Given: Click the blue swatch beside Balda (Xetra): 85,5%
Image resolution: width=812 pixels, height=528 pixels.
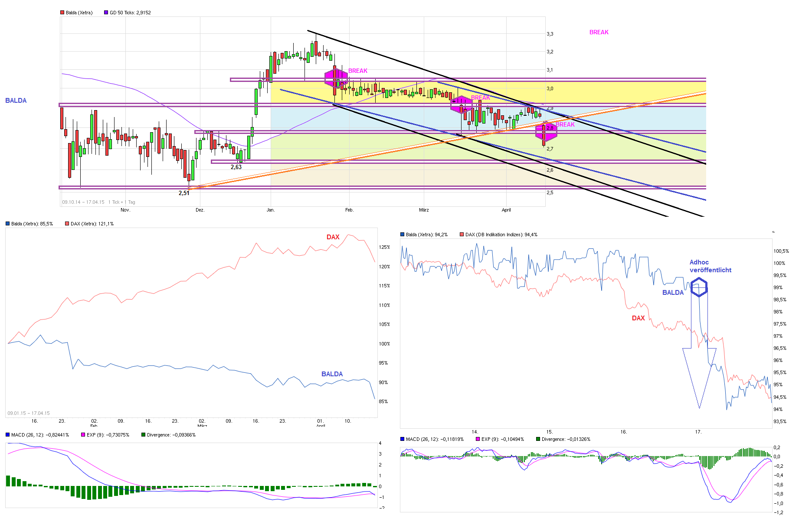Looking at the screenshot, I should pyautogui.click(x=7, y=224).
